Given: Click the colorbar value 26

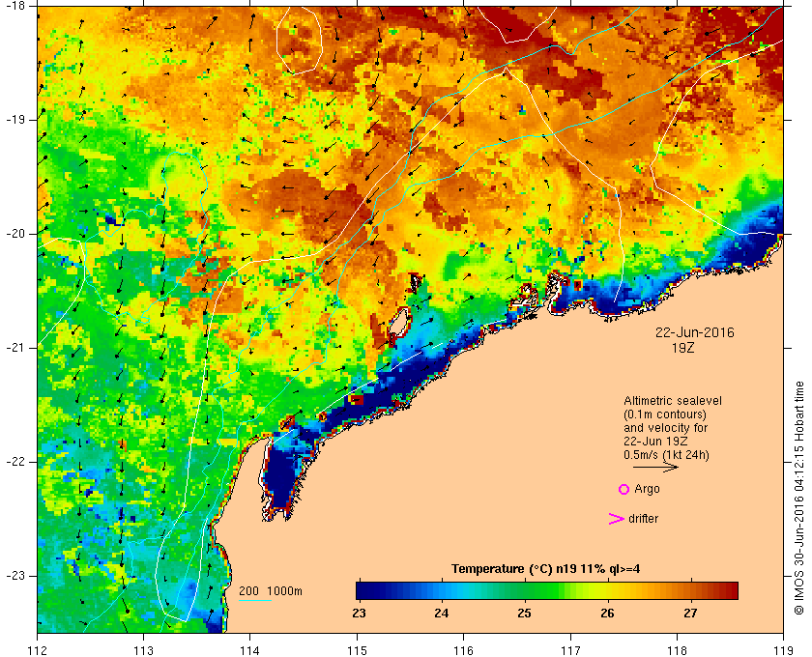Looking at the screenshot, I should 607,614.
